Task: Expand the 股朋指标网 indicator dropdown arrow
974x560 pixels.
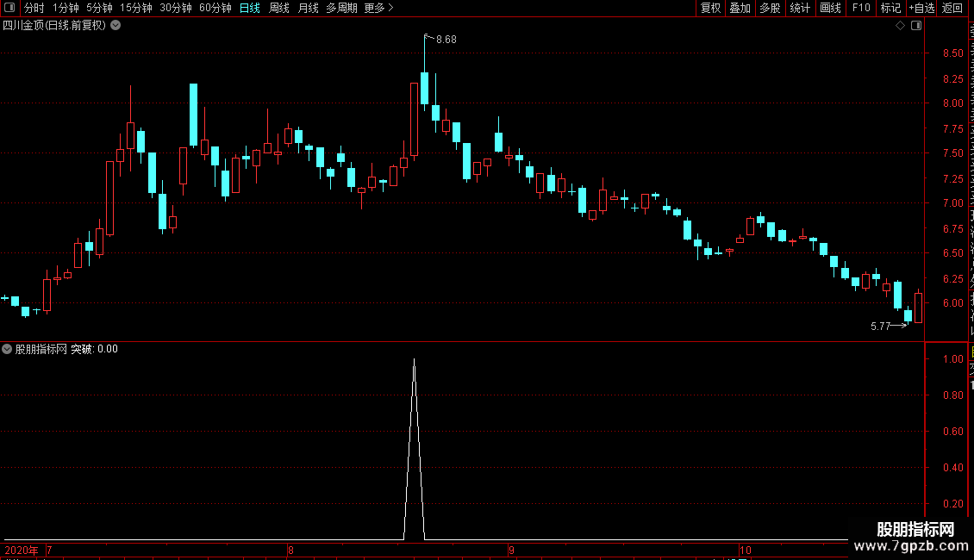Action: [7, 349]
